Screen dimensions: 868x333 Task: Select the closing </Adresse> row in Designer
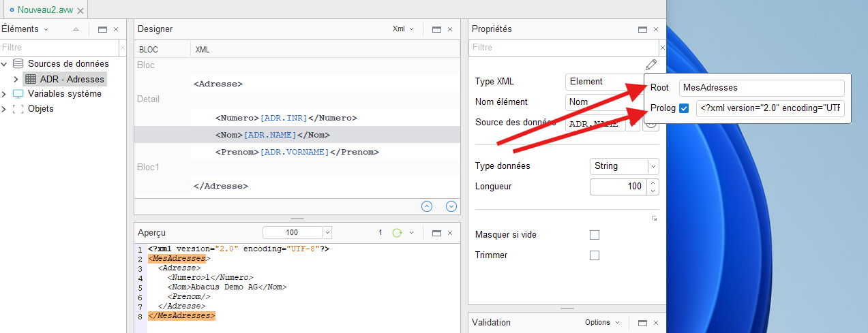tap(297, 186)
